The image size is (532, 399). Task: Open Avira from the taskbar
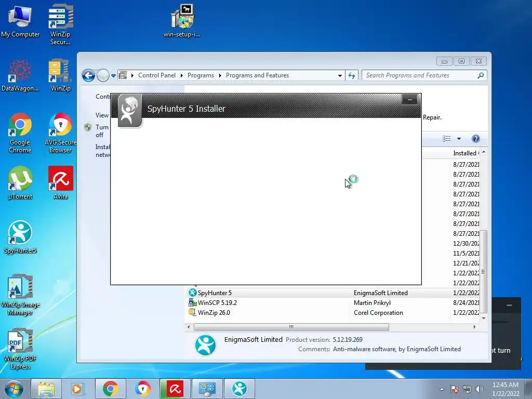coord(175,389)
